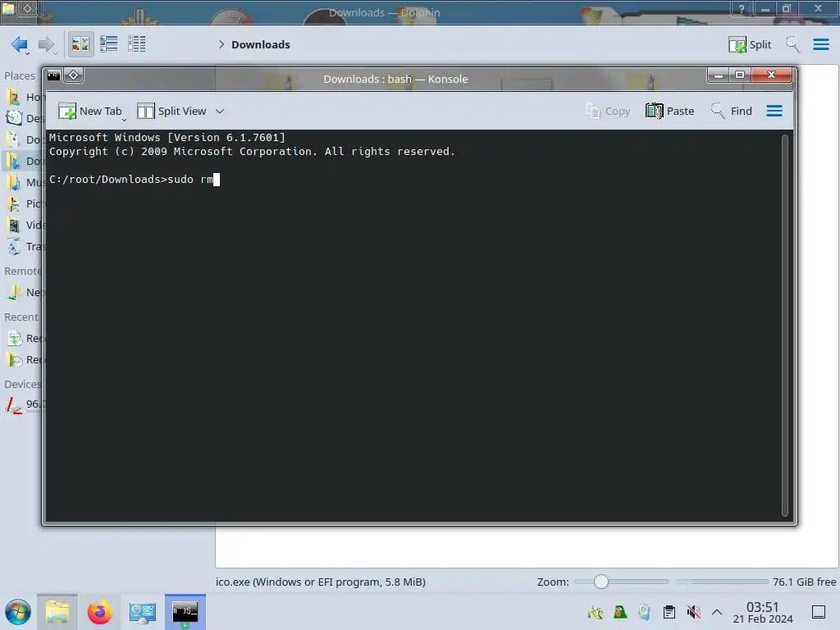The image size is (840, 630).
Task: Activate the Konsole taskbar icon
Action: [x=185, y=612]
